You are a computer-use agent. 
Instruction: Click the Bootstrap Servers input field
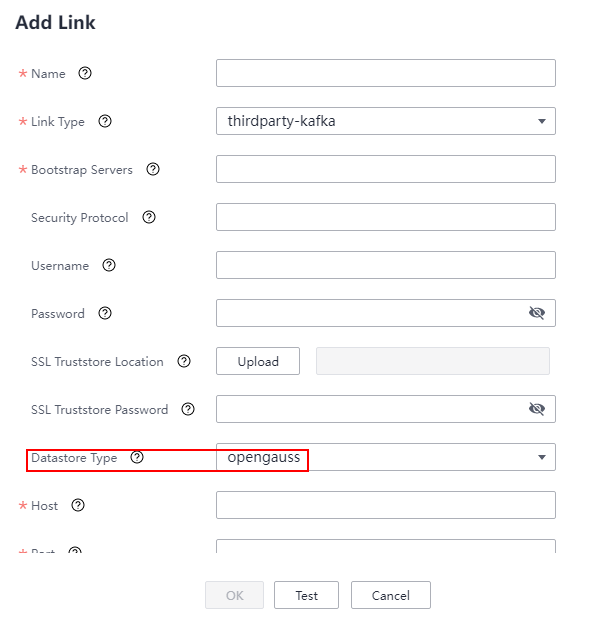click(x=385, y=169)
